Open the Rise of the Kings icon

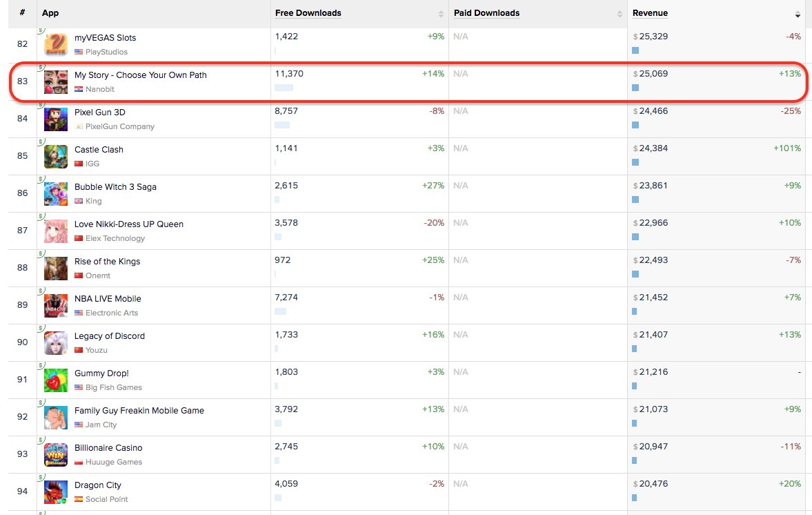(56, 269)
